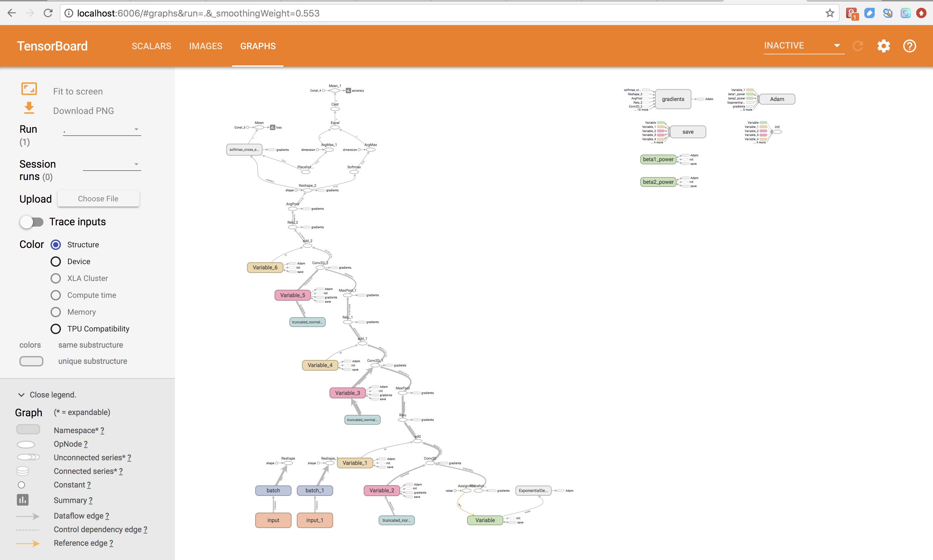The image size is (933, 560).
Task: Open the help question mark icon
Action: pos(909,46)
